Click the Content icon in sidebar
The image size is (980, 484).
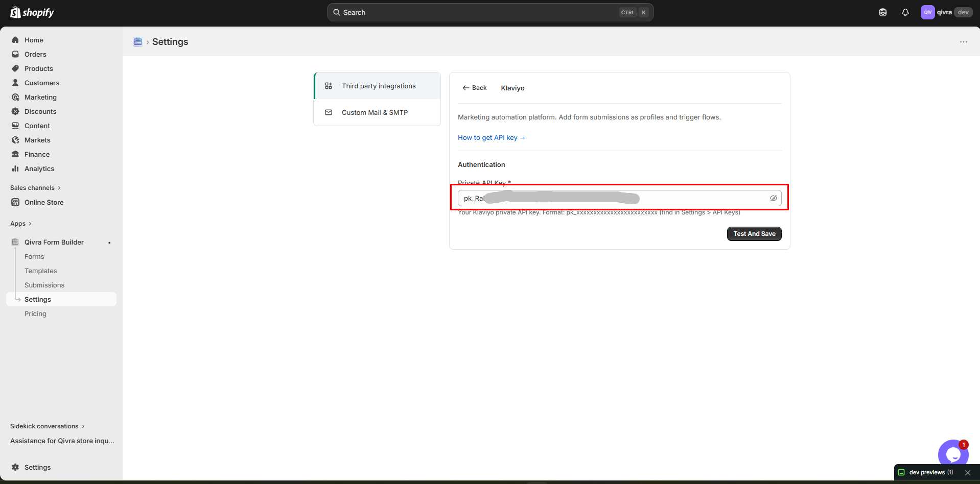[15, 126]
